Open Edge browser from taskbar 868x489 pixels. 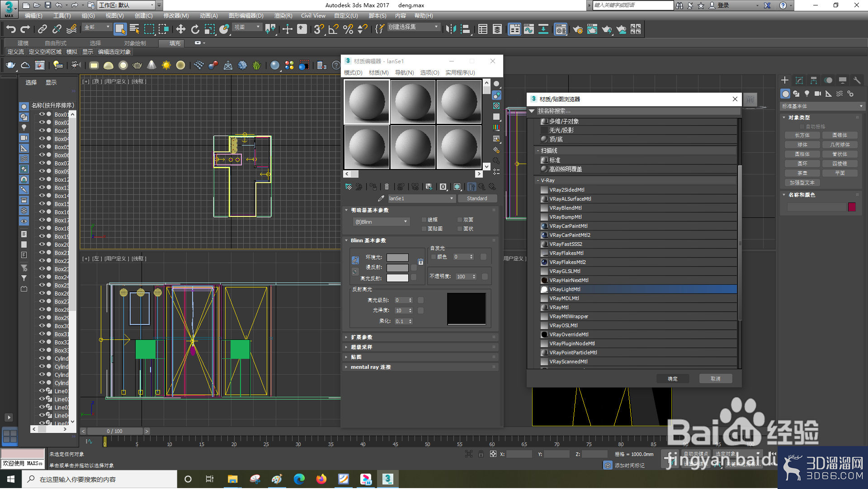coord(299,479)
